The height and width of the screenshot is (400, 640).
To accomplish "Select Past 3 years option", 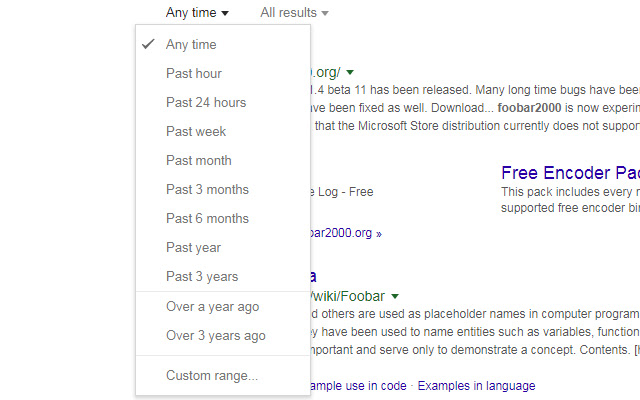I will (x=223, y=276).
